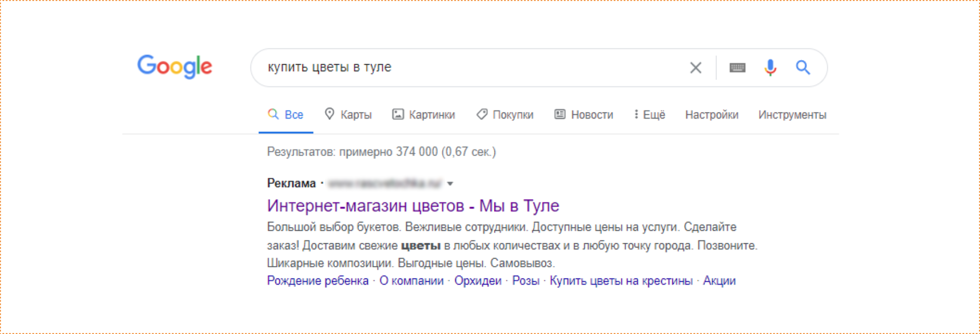The width and height of the screenshot is (980, 334).
Task: Open the Рождение ребенка sitelink
Action: coord(318,281)
